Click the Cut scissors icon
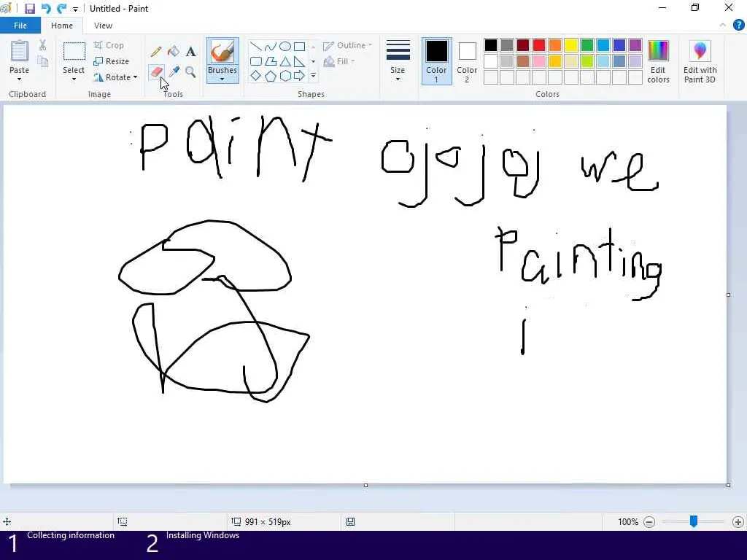747x560 pixels. [x=42, y=45]
